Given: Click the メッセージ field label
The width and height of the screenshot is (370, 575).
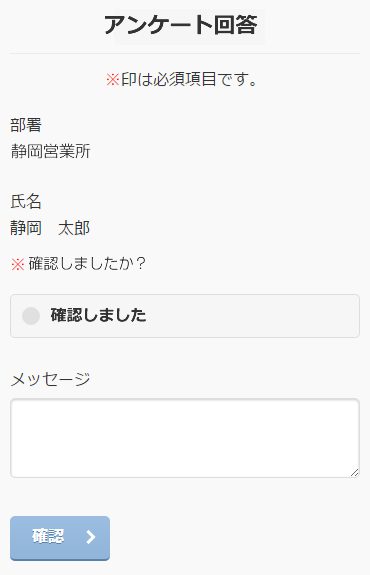Looking at the screenshot, I should (x=50, y=379).
